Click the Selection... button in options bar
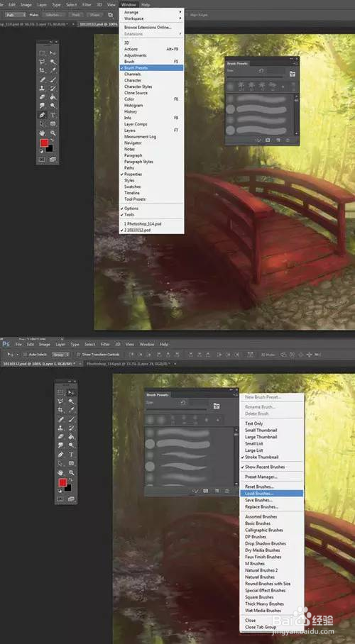This screenshot has width=355, height=644. coord(54,14)
